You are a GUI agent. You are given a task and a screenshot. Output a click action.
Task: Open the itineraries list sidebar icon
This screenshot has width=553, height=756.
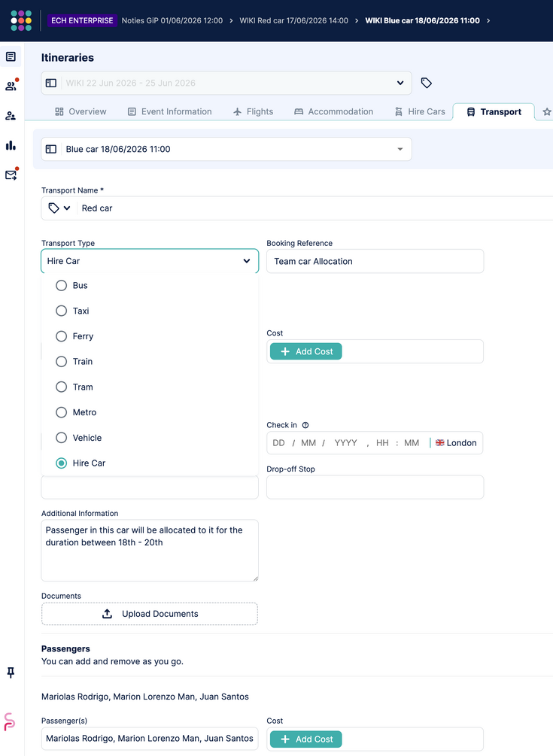click(11, 57)
